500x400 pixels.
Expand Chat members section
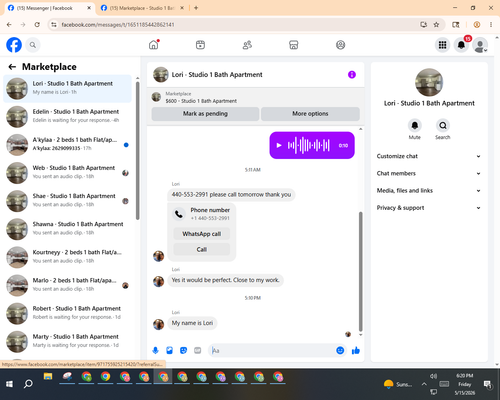[x=429, y=173]
